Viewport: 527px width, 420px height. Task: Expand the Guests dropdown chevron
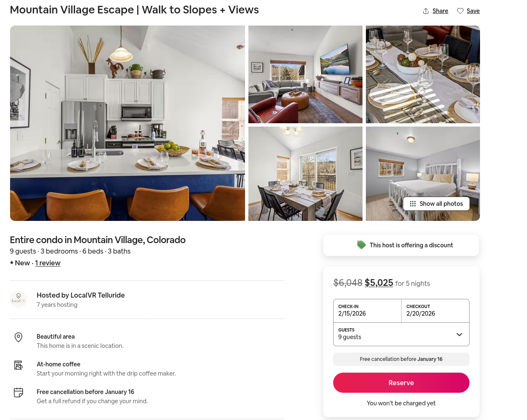pyautogui.click(x=459, y=334)
